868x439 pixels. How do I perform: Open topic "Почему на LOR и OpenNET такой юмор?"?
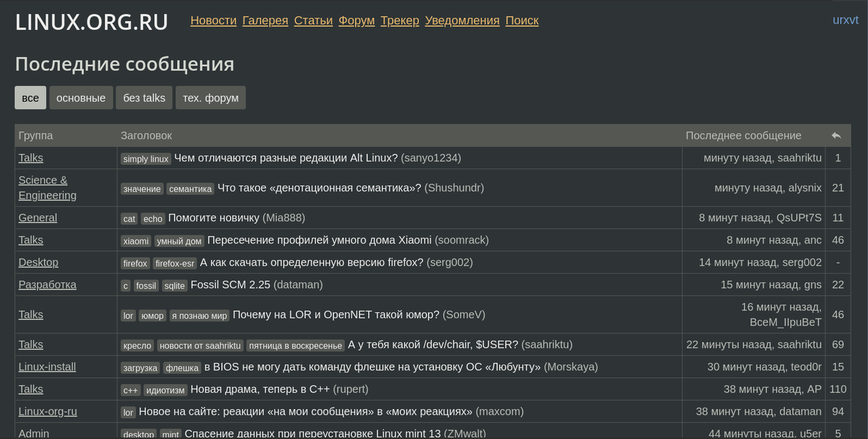coord(336,315)
